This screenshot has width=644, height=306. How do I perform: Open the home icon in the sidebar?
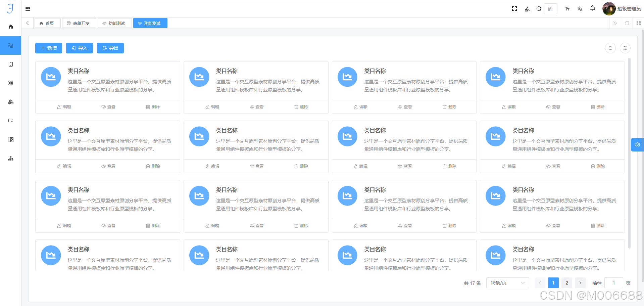point(11,27)
